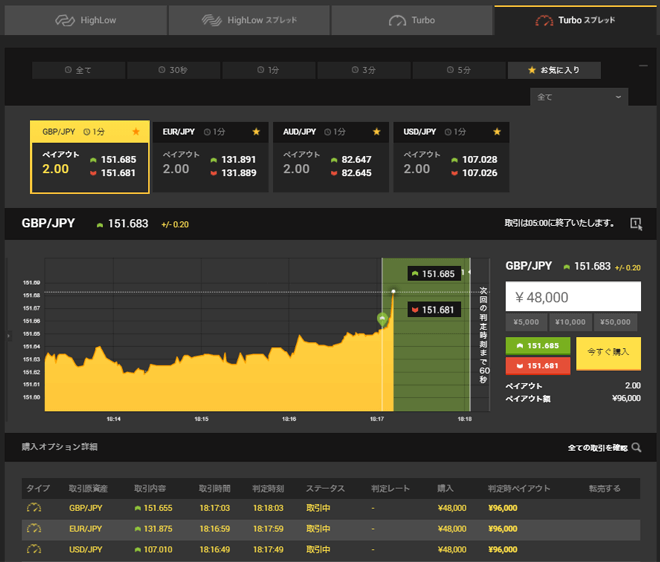Select the Turbo tab
Image resolution: width=660 pixels, height=562 pixels.
coord(412,20)
